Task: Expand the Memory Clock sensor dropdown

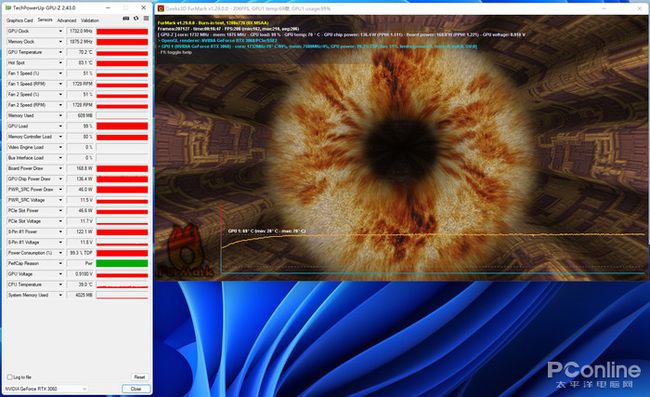Action: pos(61,42)
